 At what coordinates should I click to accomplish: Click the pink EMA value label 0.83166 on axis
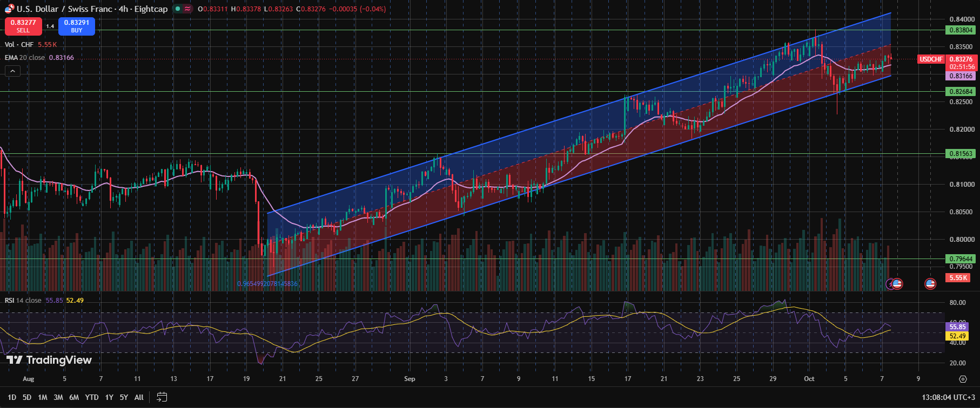(x=961, y=76)
